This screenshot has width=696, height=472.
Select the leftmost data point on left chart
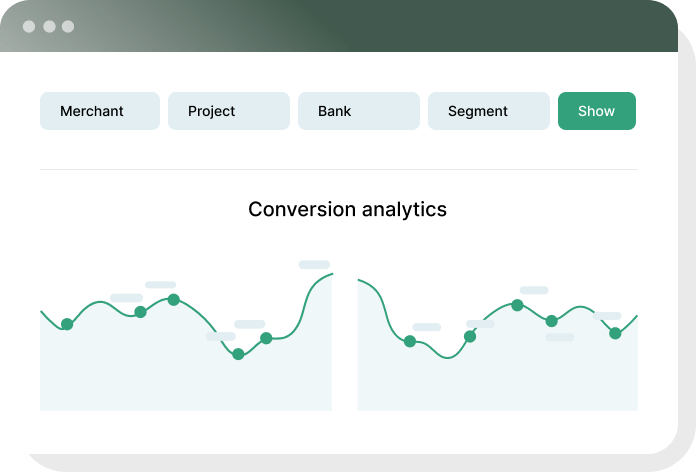67,324
